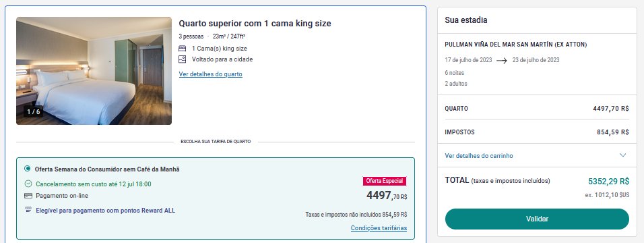Click the Validar button
This screenshot has height=243, width=644.
pyautogui.click(x=537, y=219)
